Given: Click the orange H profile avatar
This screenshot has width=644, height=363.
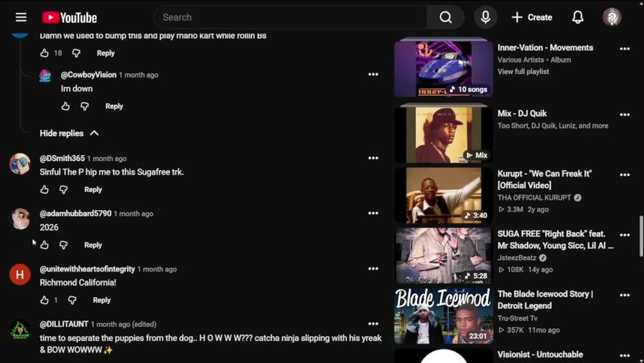Looking at the screenshot, I should point(20,274).
